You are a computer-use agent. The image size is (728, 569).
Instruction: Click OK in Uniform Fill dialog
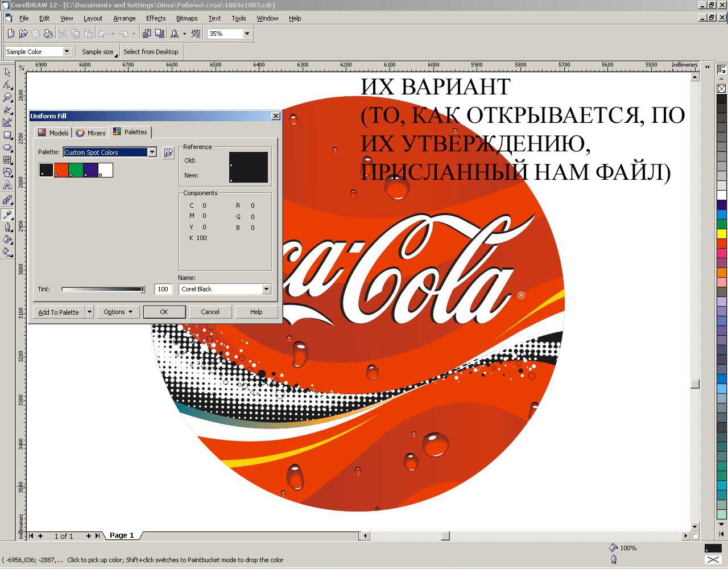(164, 312)
